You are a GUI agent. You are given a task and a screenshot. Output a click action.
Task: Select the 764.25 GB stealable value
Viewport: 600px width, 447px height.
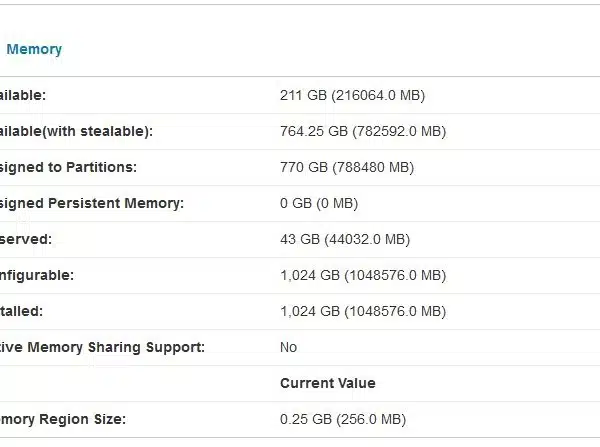pos(363,131)
